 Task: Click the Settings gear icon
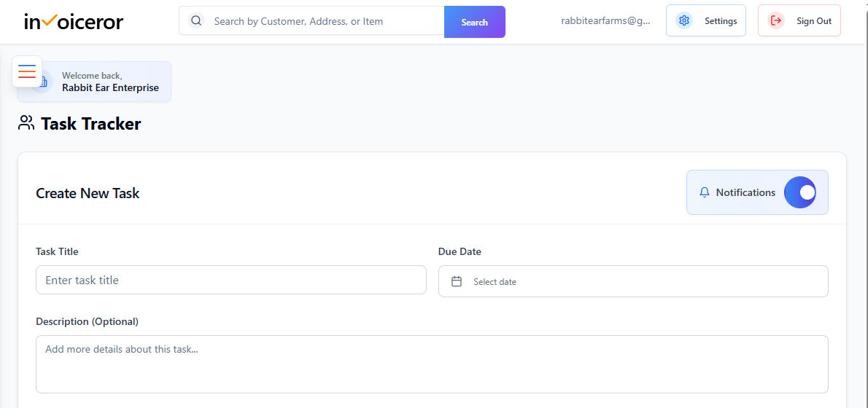683,21
